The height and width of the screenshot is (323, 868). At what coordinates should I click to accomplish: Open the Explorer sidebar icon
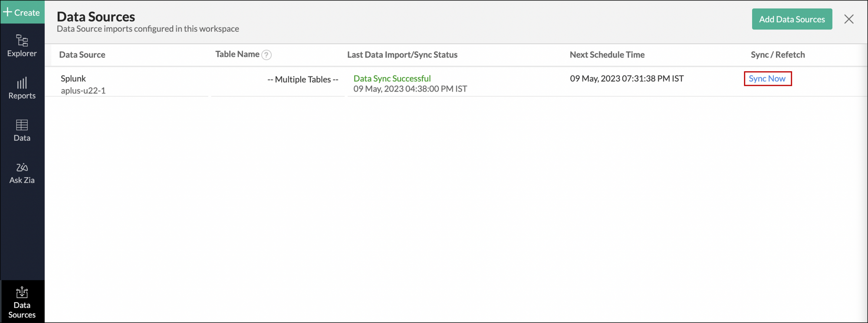click(22, 41)
